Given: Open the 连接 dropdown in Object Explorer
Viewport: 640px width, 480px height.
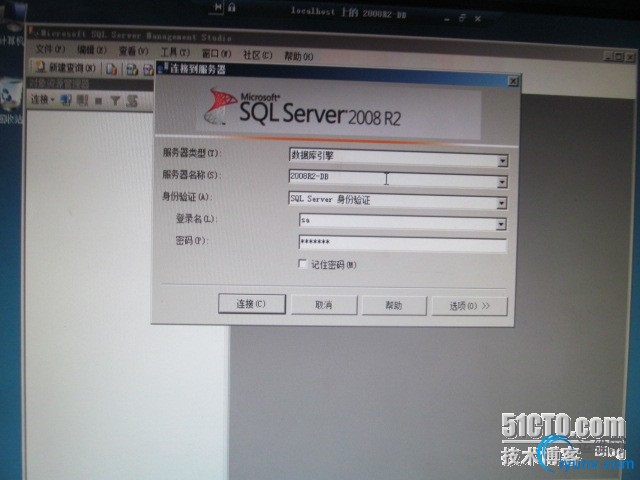Looking at the screenshot, I should click(x=43, y=99).
